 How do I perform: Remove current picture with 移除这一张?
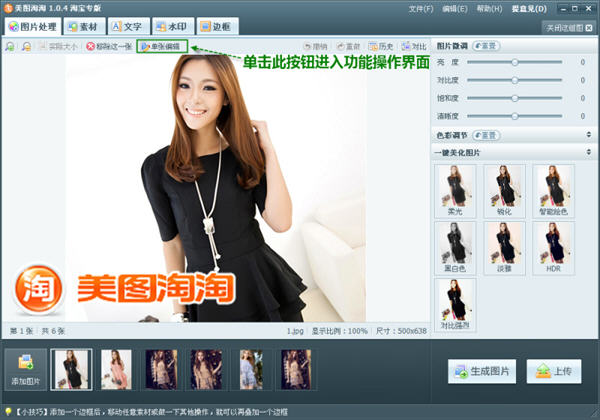(109, 47)
